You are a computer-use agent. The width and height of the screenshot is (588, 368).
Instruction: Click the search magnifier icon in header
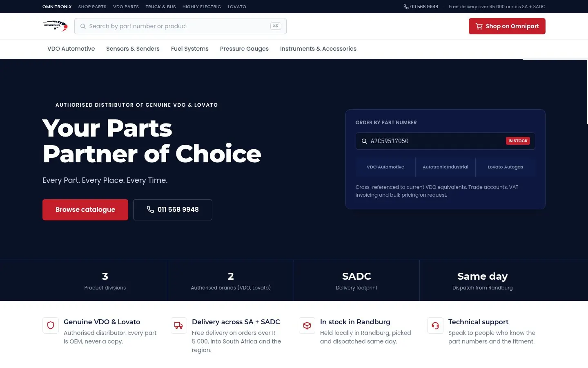click(83, 26)
